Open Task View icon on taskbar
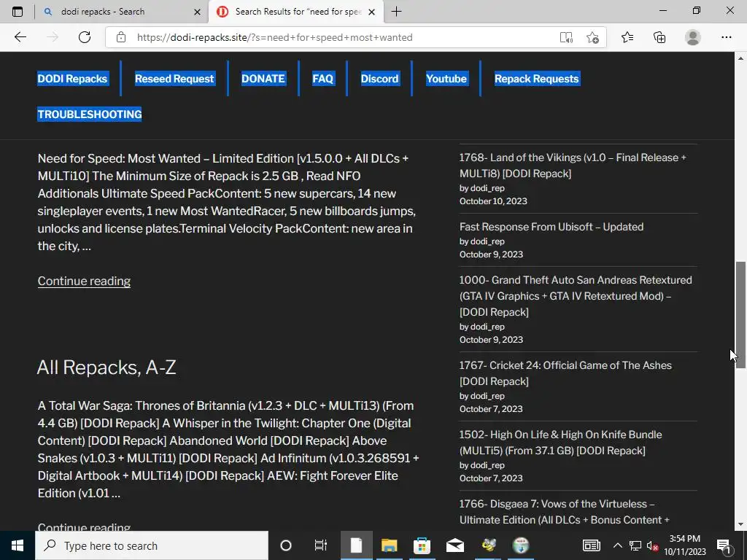The height and width of the screenshot is (560, 747). point(321,545)
